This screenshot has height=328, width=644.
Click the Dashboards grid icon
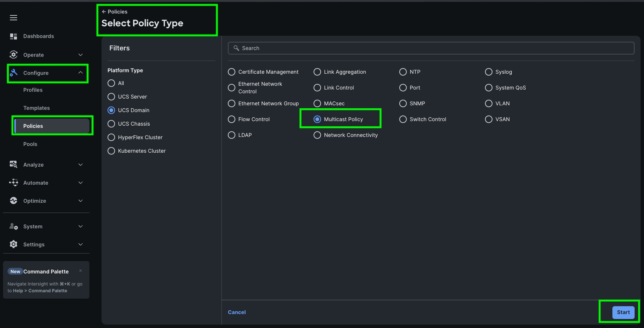click(14, 36)
